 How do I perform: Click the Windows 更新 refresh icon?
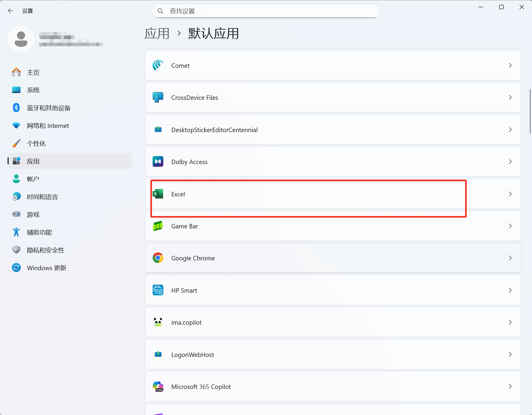pos(16,267)
